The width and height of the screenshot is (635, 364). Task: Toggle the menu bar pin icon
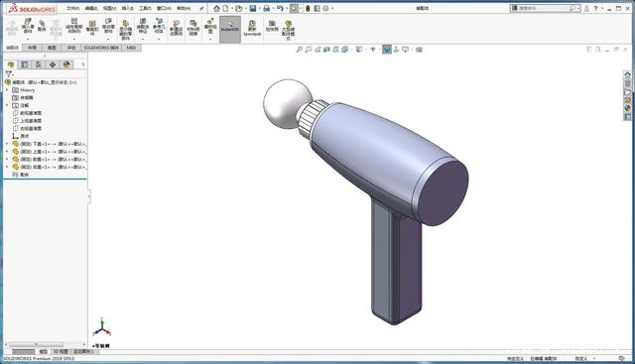coord(201,8)
